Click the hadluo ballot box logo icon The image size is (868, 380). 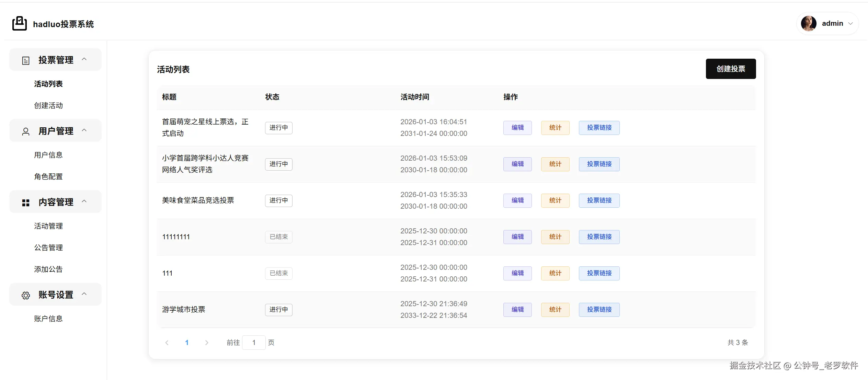[x=20, y=24]
